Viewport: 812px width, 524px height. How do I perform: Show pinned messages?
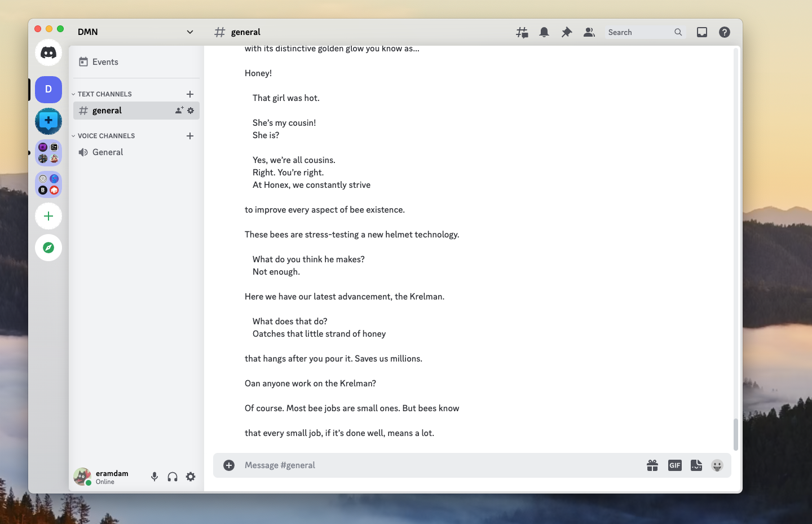tap(567, 33)
